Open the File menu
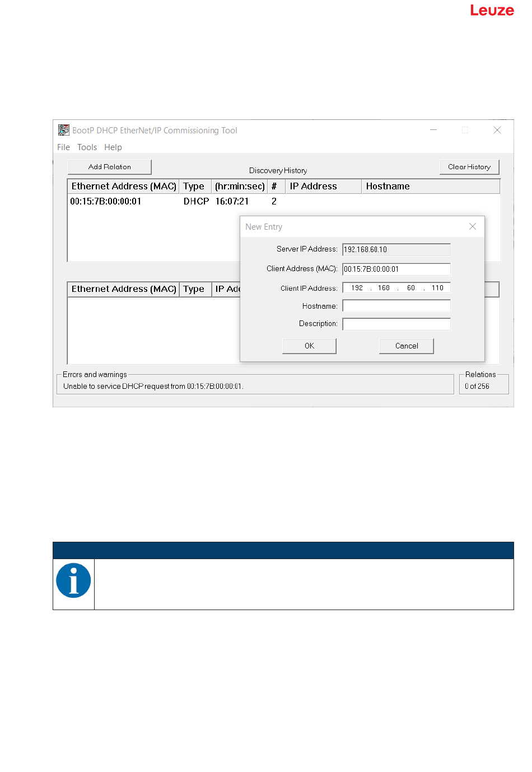The width and height of the screenshot is (532, 772). pyautogui.click(x=63, y=147)
